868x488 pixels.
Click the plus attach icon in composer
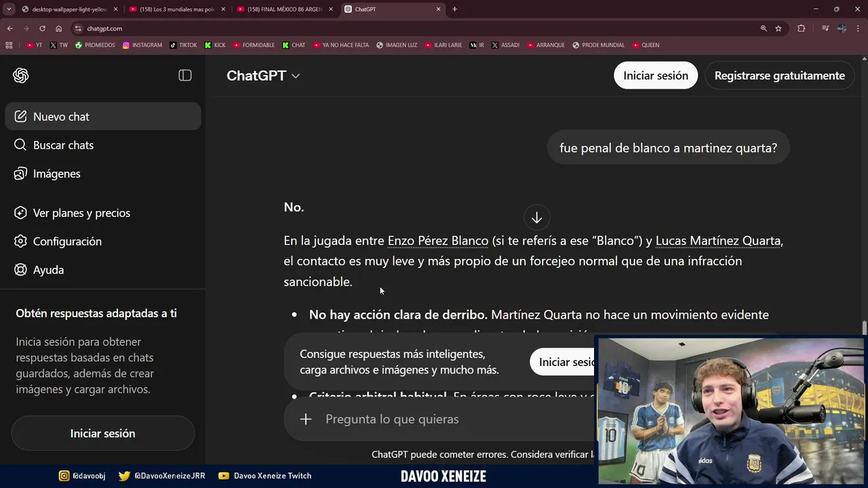306,419
